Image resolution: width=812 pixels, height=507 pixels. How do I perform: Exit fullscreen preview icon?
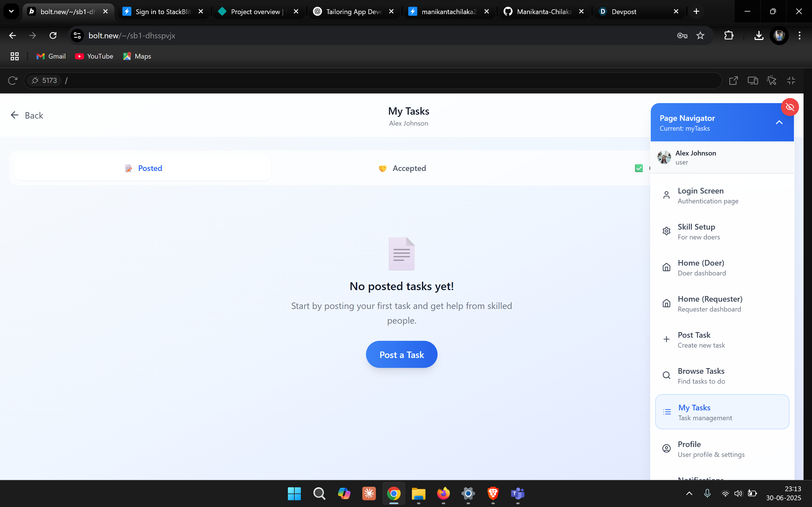pos(791,81)
